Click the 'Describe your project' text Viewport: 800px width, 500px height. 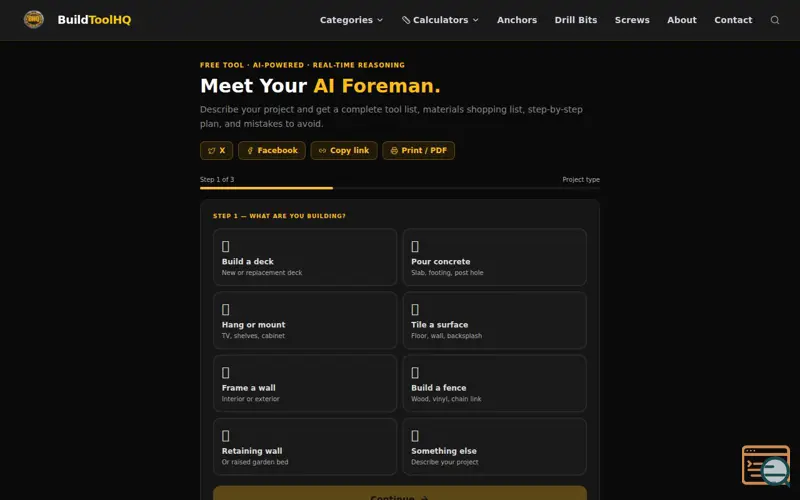pos(444,462)
